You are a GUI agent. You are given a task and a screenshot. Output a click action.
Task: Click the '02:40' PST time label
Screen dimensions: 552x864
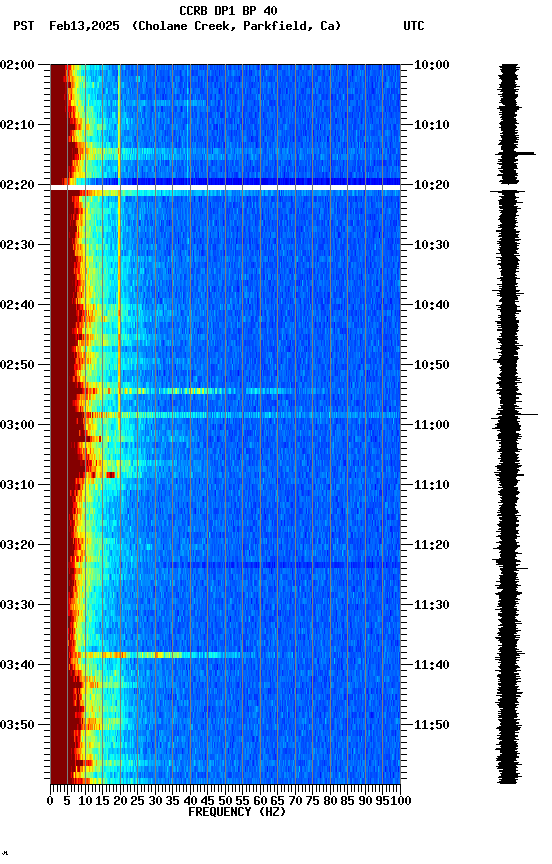coord(17,305)
